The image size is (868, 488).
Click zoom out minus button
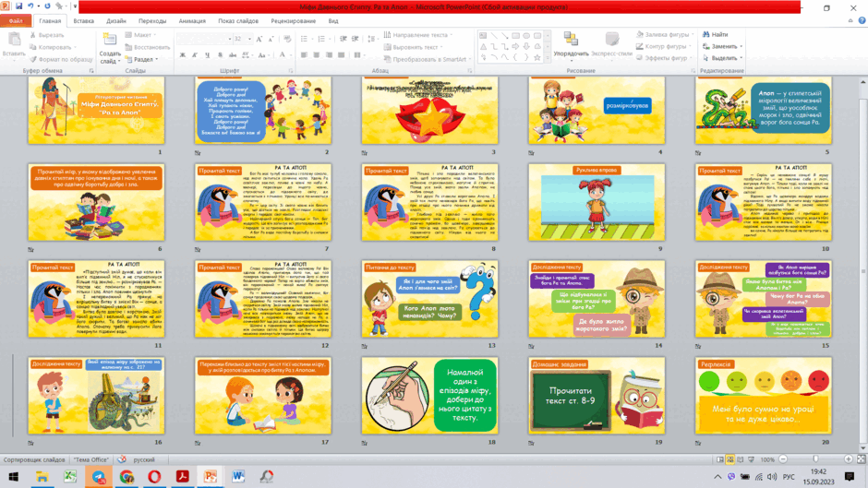[x=783, y=459]
